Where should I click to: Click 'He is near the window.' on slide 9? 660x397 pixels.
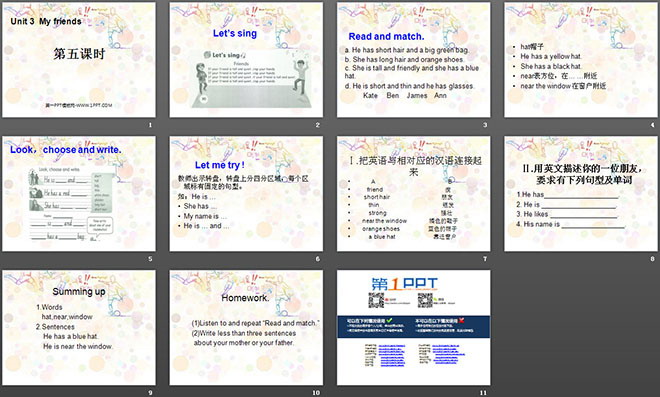(78, 346)
